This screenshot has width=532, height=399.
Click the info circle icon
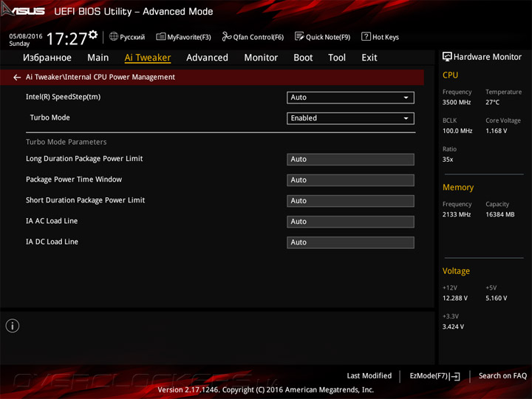pyautogui.click(x=13, y=326)
